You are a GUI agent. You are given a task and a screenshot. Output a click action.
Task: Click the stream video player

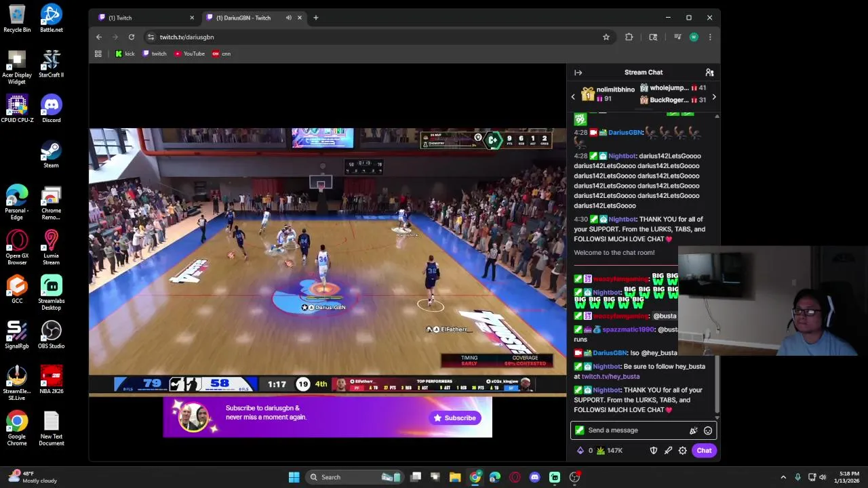328,261
